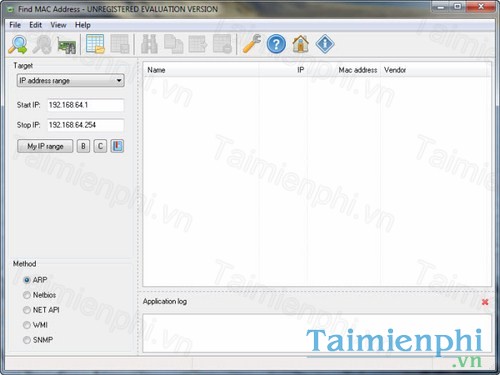This screenshot has height=375, width=500.
Task: Sort results by Vendor column header
Action: [x=435, y=70]
